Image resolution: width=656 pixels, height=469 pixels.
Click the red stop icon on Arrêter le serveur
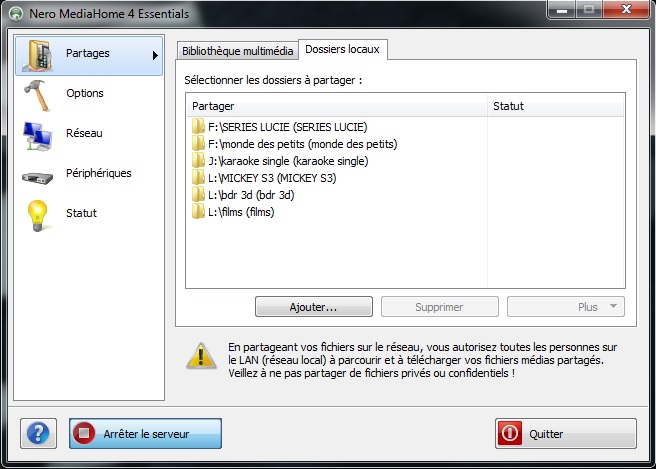tap(84, 433)
